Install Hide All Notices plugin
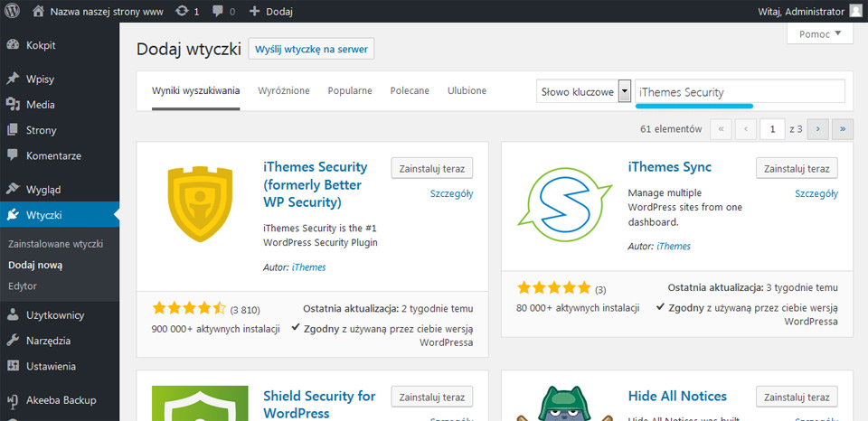The height and width of the screenshot is (421, 868). click(x=797, y=397)
